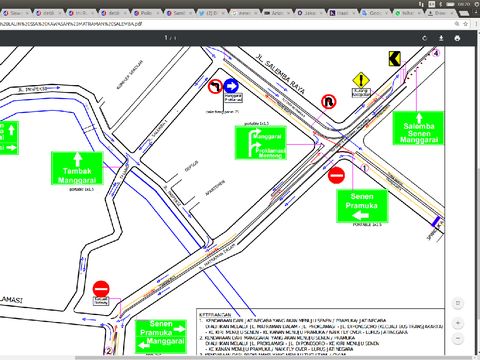Close the Twitter "(1) D" tab
Viewport: 480px width, 360px height.
tap(223, 13)
